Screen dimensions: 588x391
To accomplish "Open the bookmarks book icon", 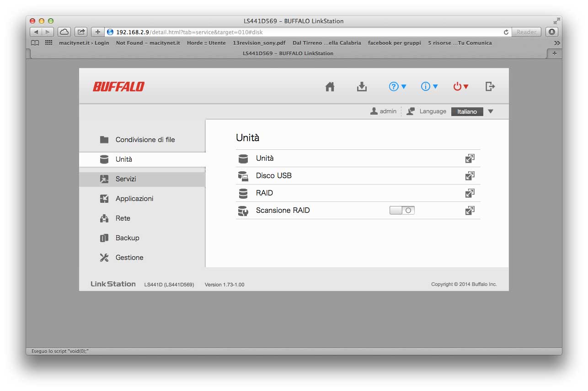I will 35,43.
